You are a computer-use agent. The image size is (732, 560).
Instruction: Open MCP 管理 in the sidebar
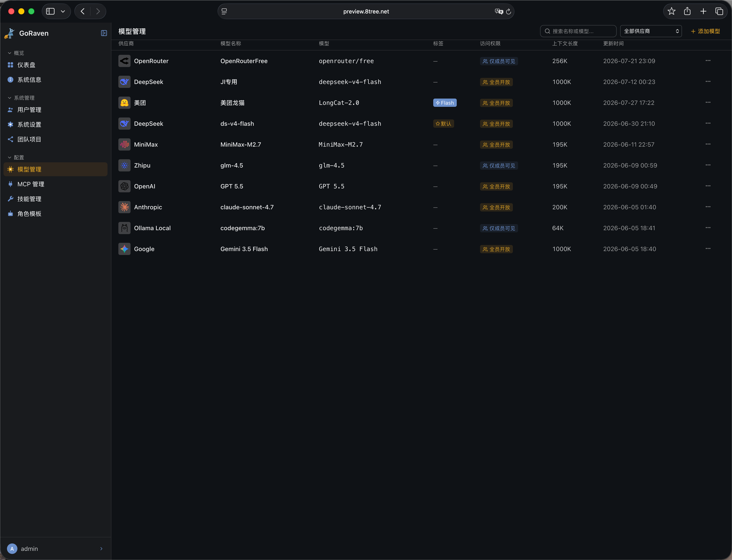pos(56,184)
